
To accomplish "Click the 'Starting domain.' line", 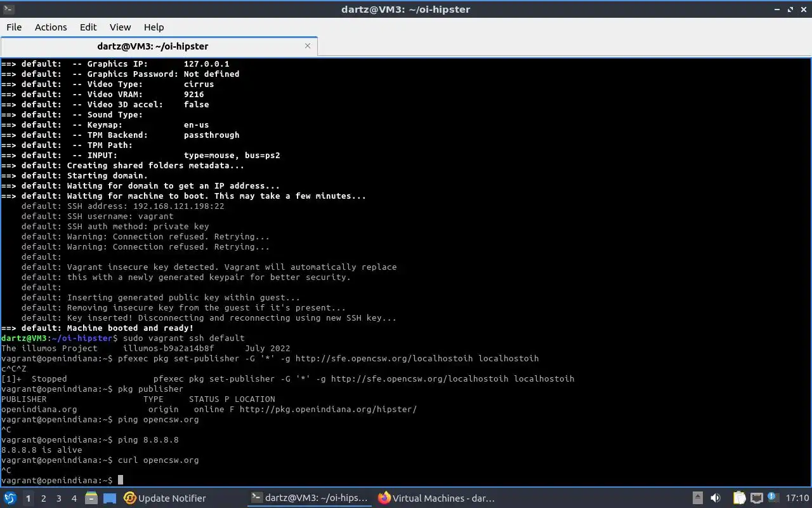I will tap(74, 175).
